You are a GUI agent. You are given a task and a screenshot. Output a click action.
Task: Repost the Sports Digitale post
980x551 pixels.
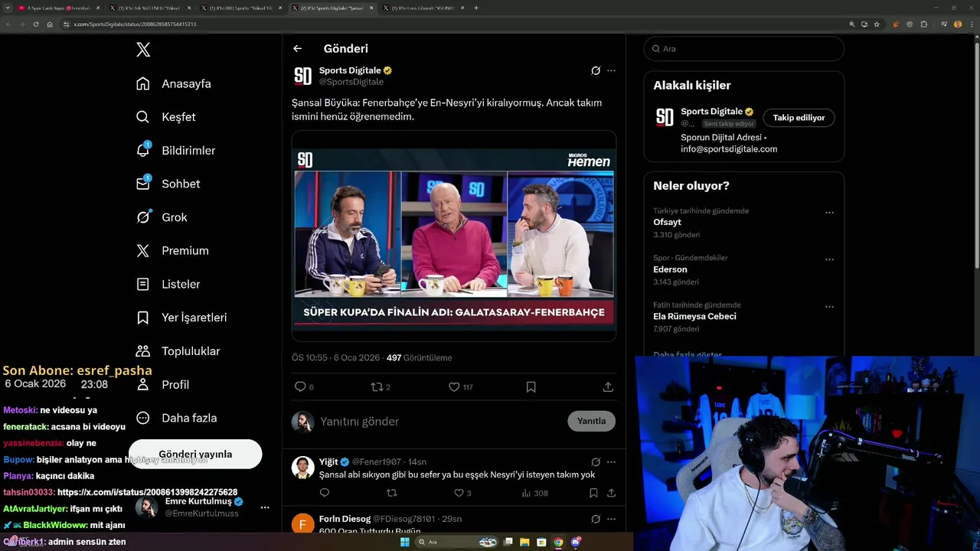point(377,387)
